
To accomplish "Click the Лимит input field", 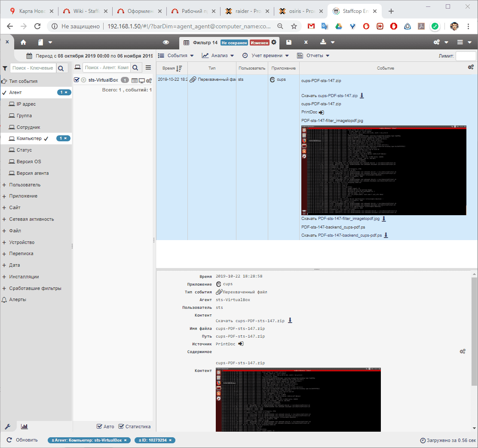I will (x=466, y=56).
